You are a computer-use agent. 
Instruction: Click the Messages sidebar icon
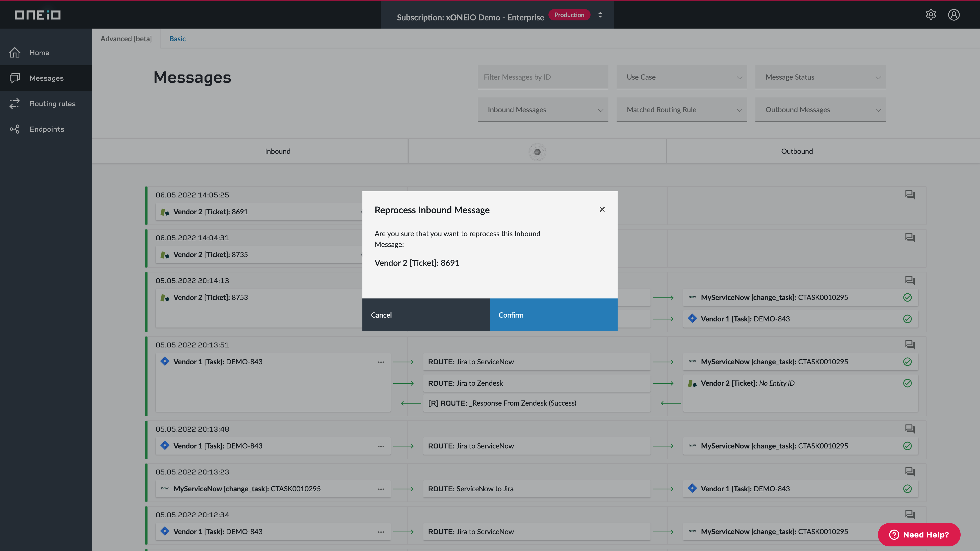coord(15,78)
